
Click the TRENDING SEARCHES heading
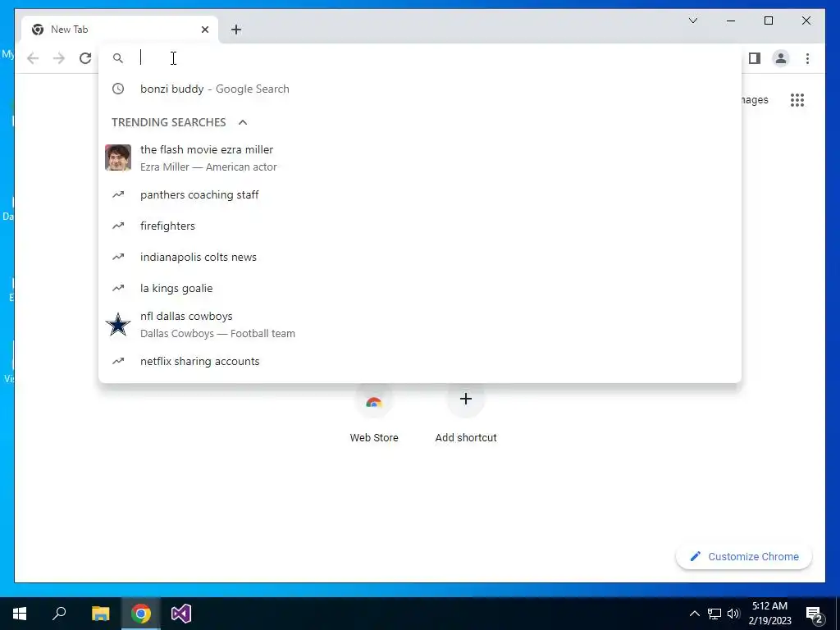pyautogui.click(x=169, y=122)
